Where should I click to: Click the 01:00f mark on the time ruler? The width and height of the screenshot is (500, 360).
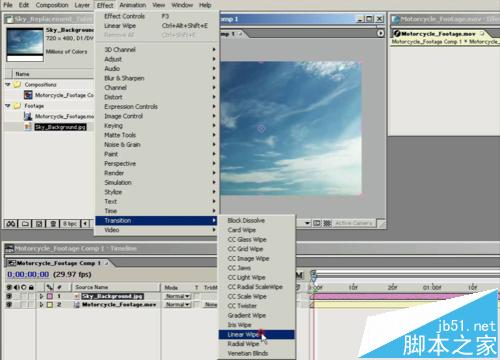(432, 287)
